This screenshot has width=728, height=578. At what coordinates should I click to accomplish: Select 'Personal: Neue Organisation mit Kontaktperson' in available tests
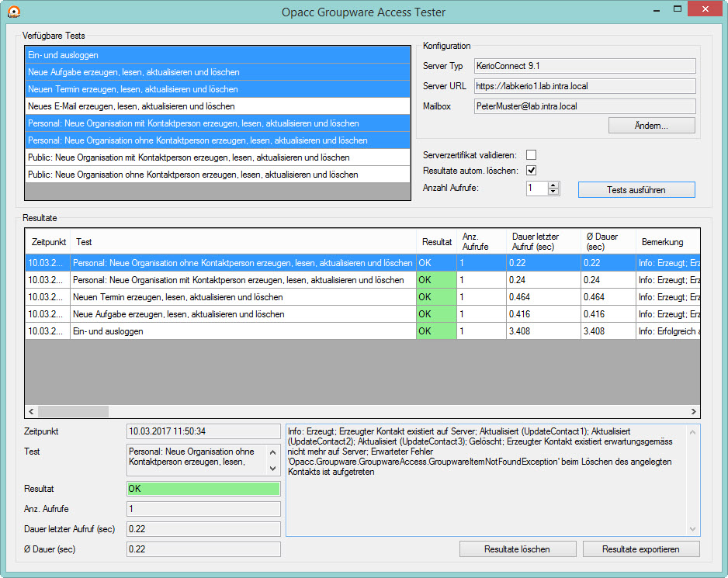pyautogui.click(x=218, y=123)
